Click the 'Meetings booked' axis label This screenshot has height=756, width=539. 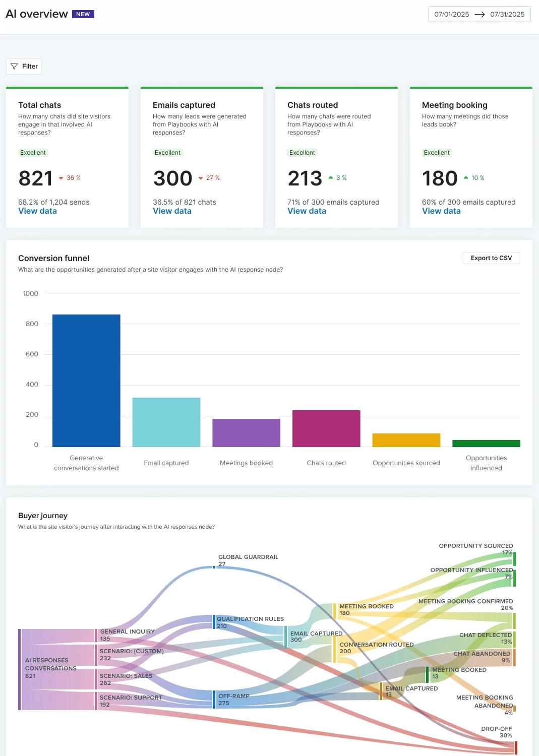coord(246,463)
